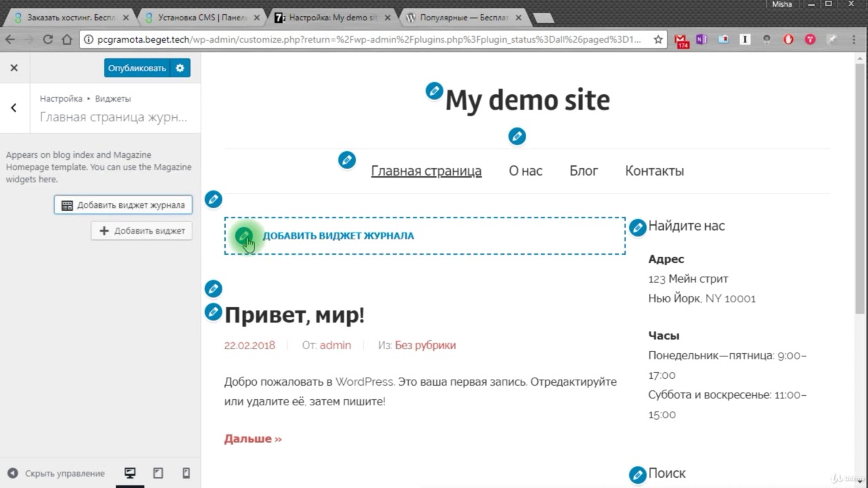Viewport: 868px width, 488px height.
Task: Click the browser home icon
Action: click(66, 39)
